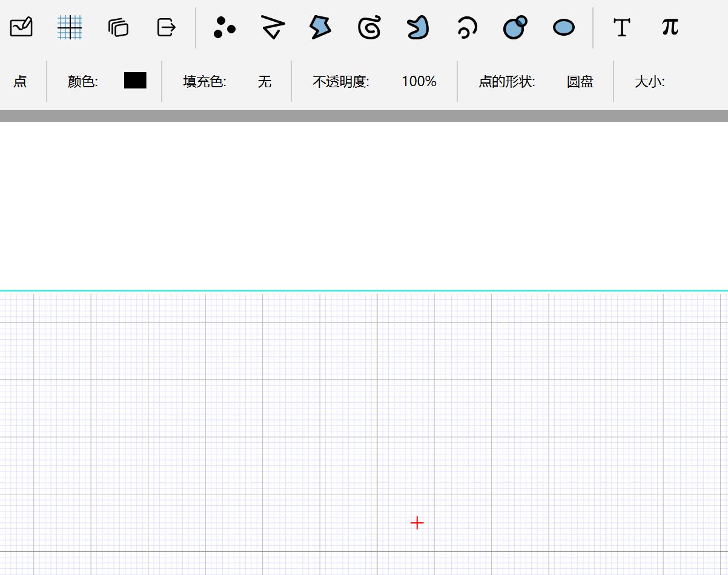Screen dimensions: 728x575
Task: Select the closed filled curve tool
Action: click(417, 27)
